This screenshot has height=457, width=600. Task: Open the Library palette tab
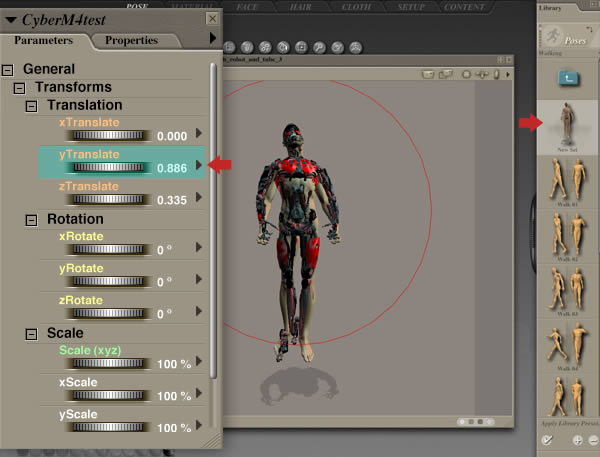coord(550,8)
